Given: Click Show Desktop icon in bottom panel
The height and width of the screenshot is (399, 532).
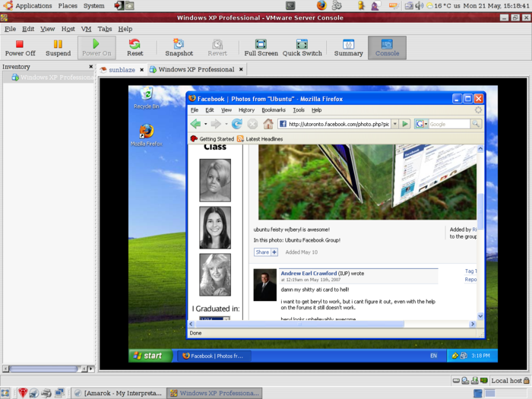Looking at the screenshot, I should [x=5, y=393].
